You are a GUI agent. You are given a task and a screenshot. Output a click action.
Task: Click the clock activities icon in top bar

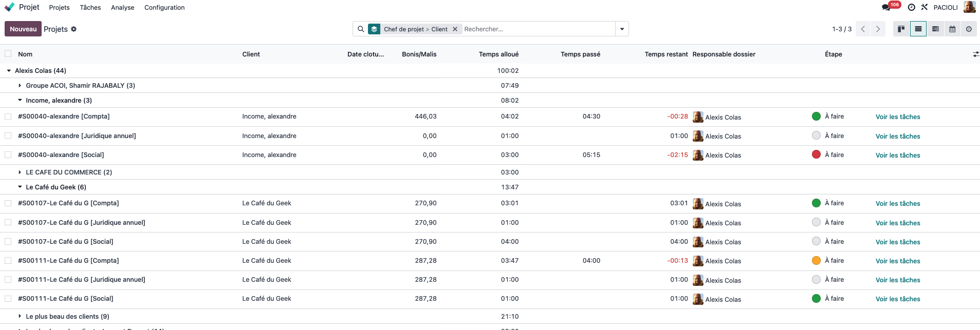click(x=911, y=7)
